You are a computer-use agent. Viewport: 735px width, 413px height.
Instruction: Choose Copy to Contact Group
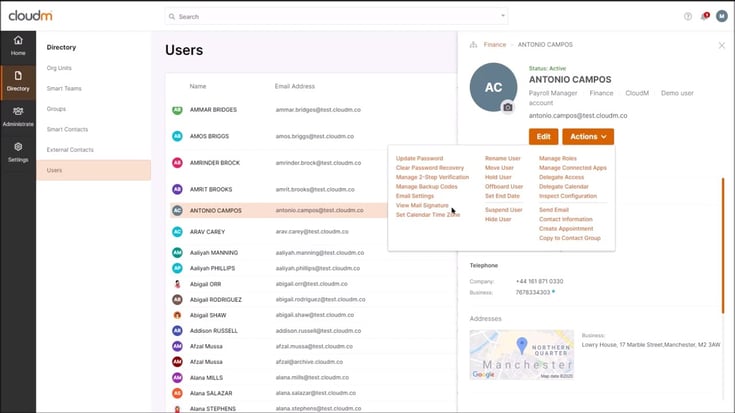(x=570, y=238)
